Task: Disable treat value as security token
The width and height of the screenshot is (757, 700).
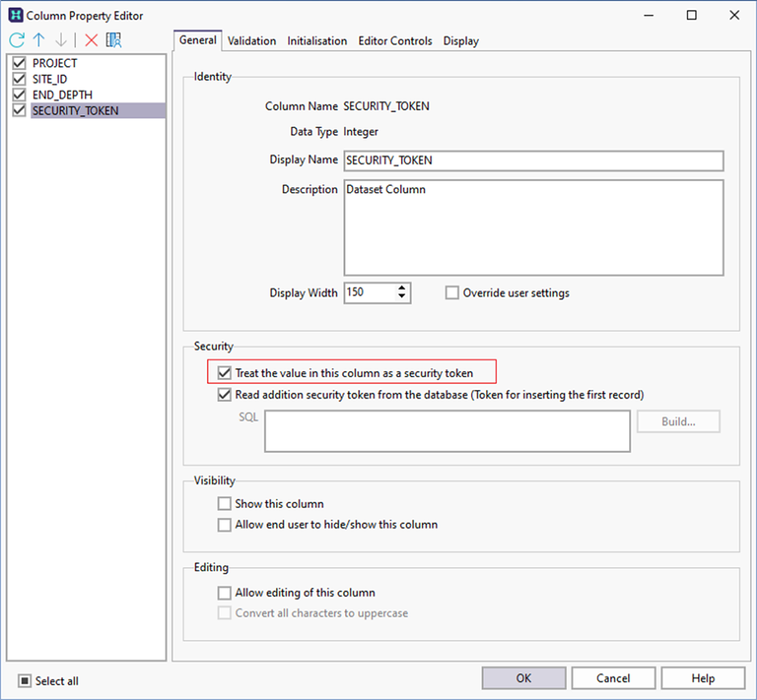Action: point(225,373)
